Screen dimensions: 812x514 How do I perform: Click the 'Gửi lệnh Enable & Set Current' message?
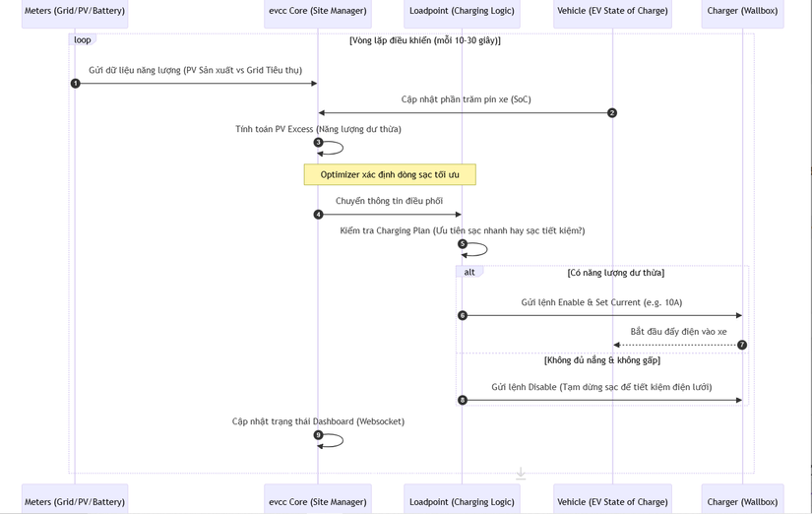tap(601, 302)
